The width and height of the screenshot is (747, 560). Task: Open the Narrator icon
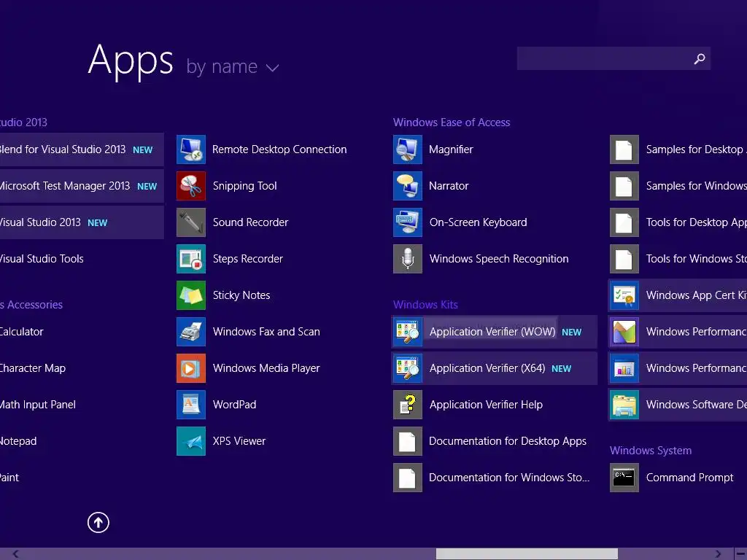[408, 186]
